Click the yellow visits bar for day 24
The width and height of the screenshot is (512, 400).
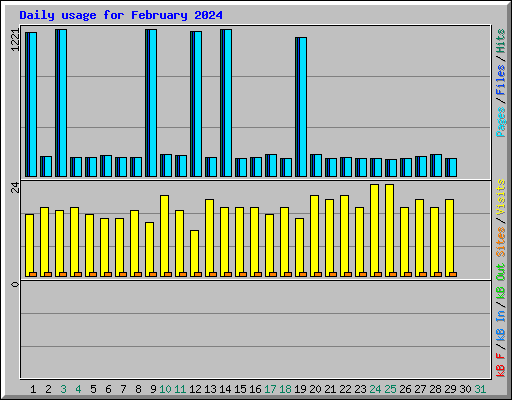(x=374, y=230)
